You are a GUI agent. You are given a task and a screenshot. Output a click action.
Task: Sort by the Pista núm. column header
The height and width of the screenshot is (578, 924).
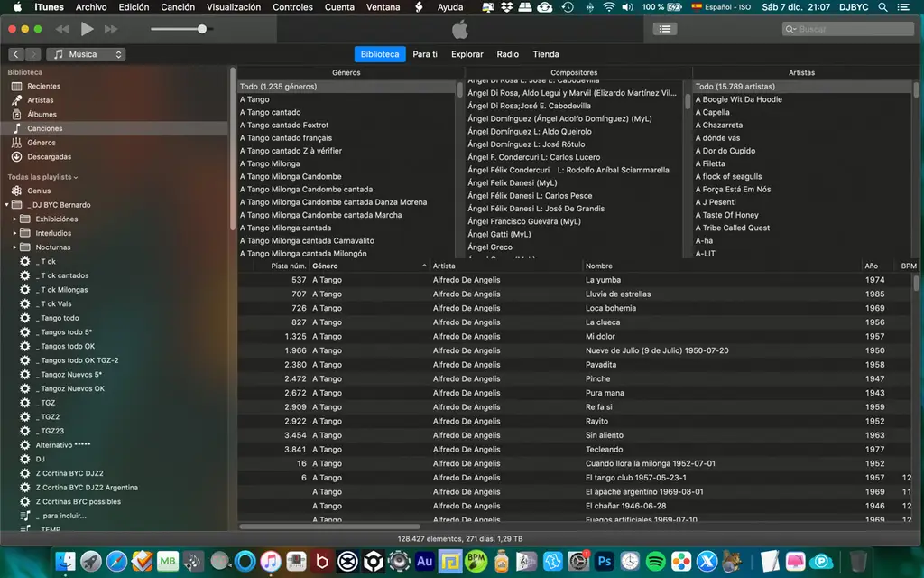[282, 266]
